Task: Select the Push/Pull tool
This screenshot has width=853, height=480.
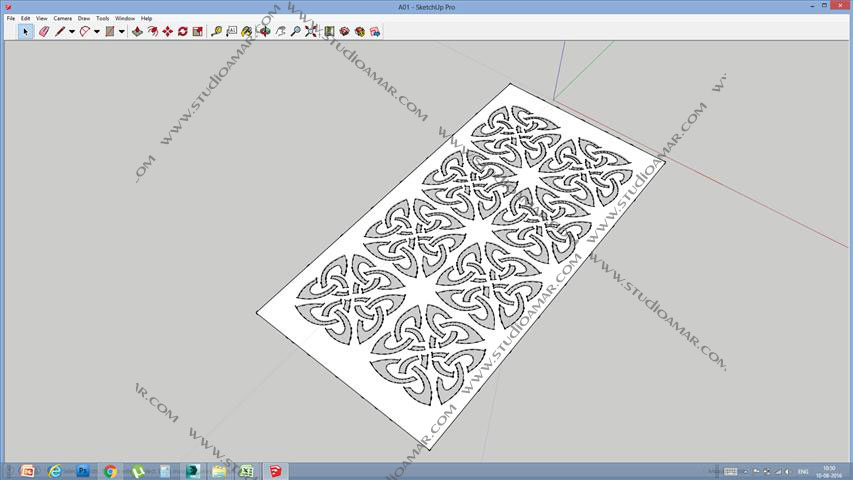Action: point(137,32)
